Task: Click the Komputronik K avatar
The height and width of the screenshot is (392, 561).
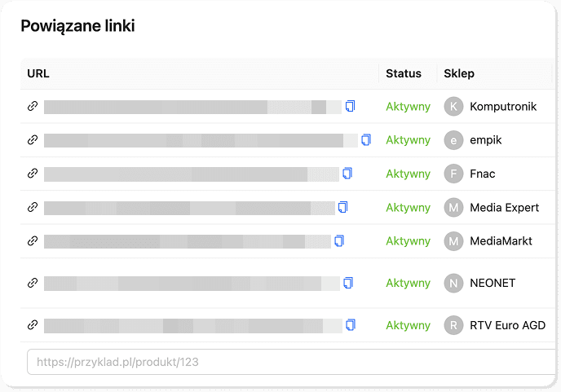Action: (453, 107)
